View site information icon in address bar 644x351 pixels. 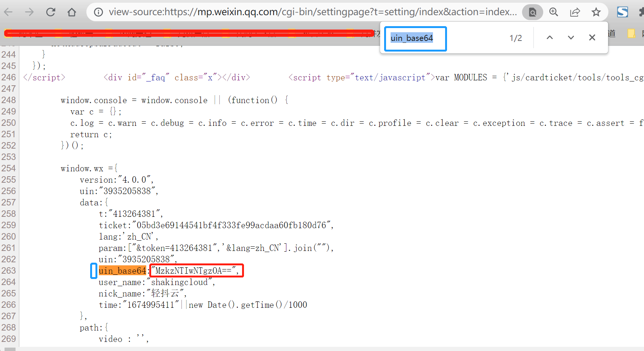98,12
